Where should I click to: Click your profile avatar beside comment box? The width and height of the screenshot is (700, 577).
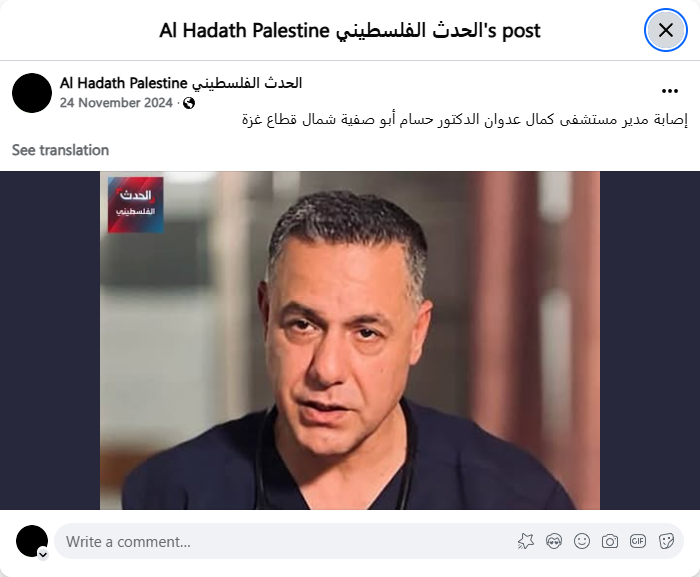32,541
